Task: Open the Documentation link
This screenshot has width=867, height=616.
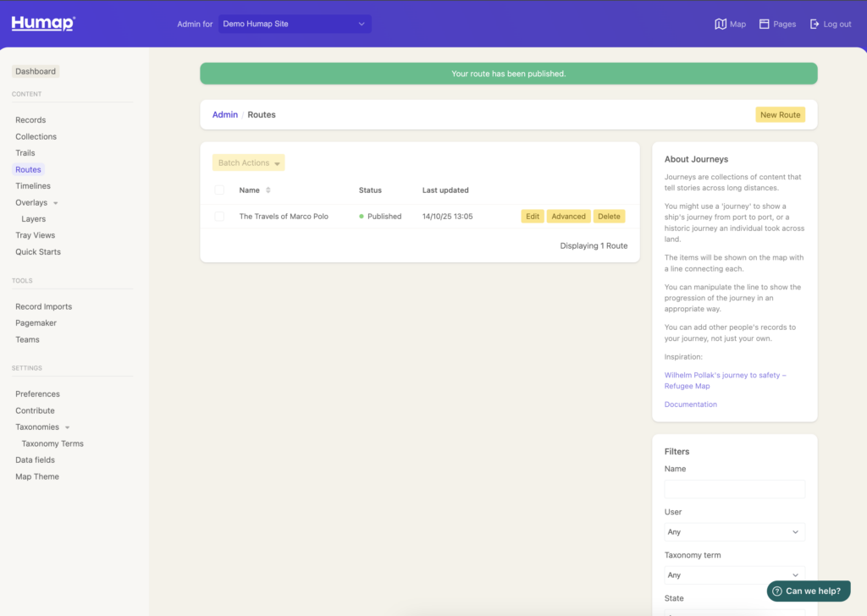Action: point(691,404)
